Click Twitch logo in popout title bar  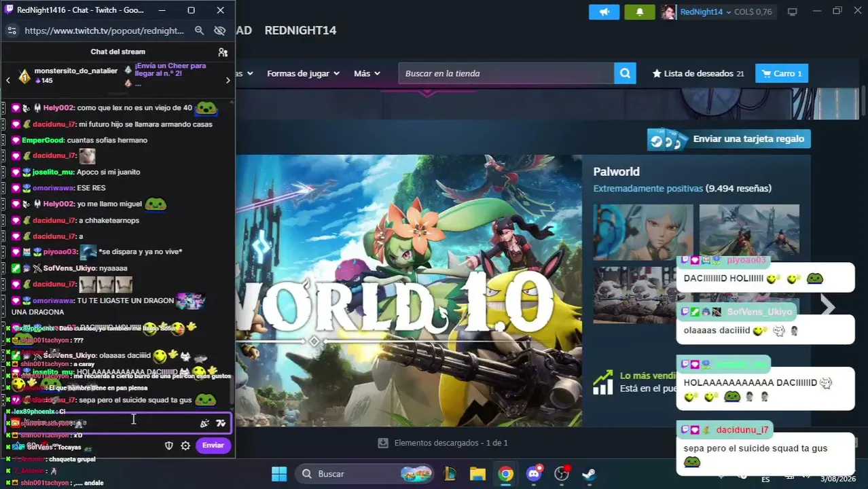[9, 10]
